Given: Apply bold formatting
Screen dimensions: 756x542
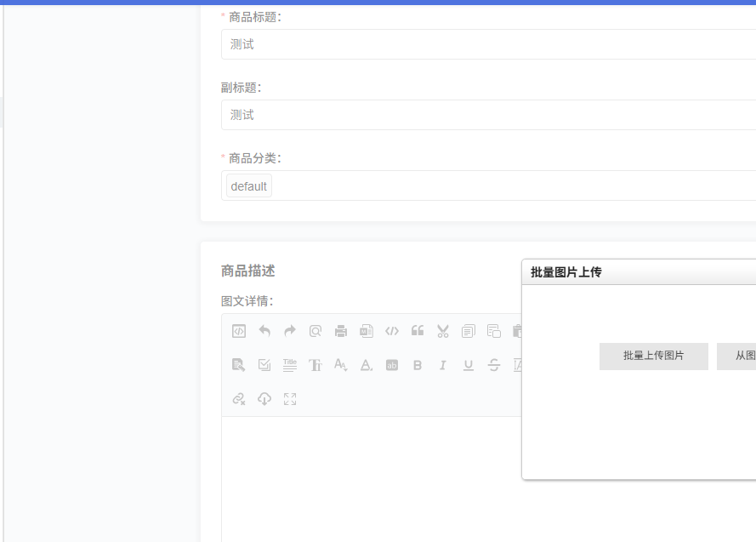Looking at the screenshot, I should pos(418,365).
